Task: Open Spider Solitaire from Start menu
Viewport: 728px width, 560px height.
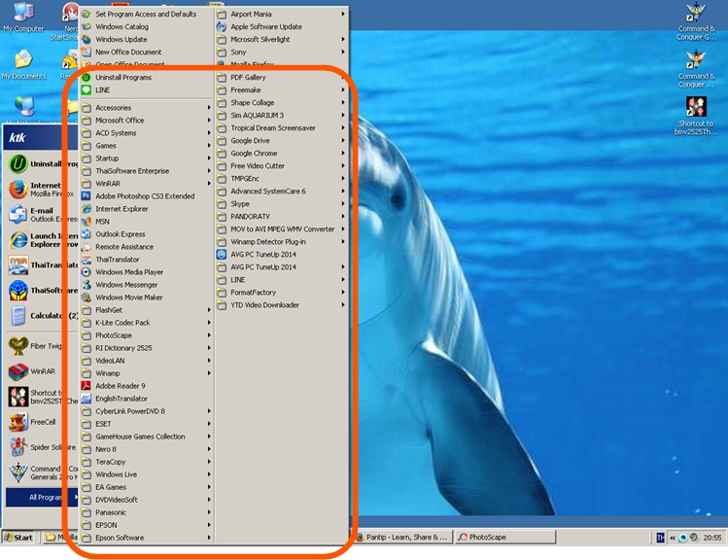Action: point(42,447)
